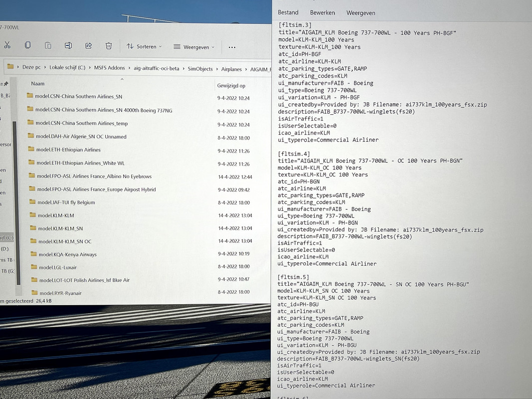Viewport: 532px width, 399px height.
Task: Sort by the Naam column header
Action: click(x=38, y=83)
